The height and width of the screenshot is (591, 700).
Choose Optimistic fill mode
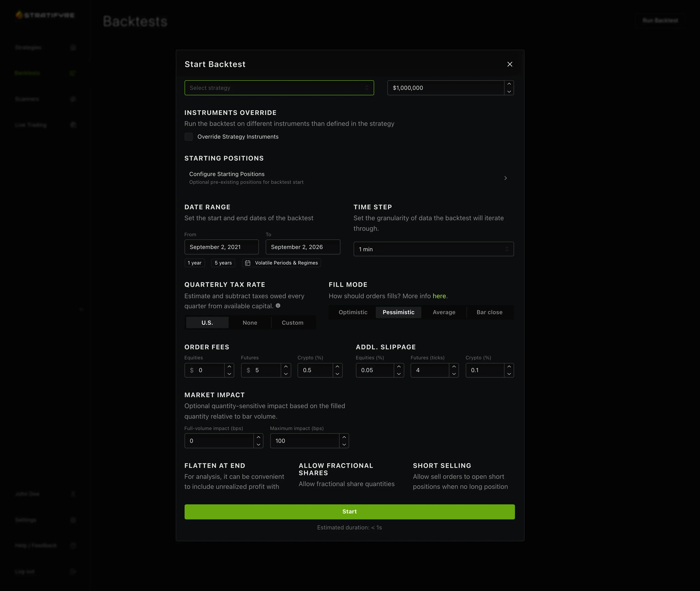[x=353, y=312]
